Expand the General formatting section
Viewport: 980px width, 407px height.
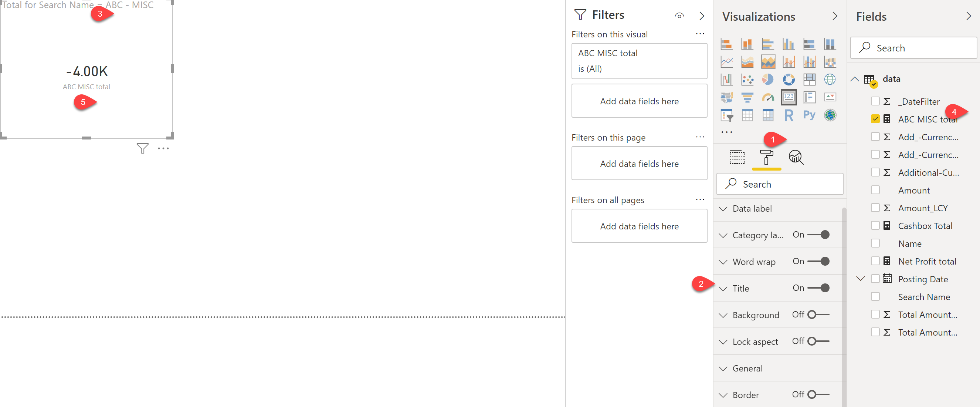(x=724, y=368)
